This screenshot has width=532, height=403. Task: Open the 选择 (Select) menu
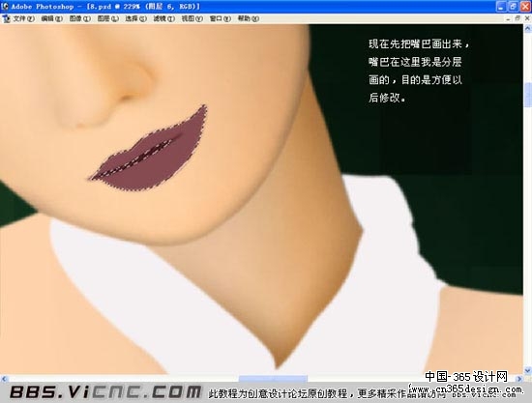tap(136, 18)
